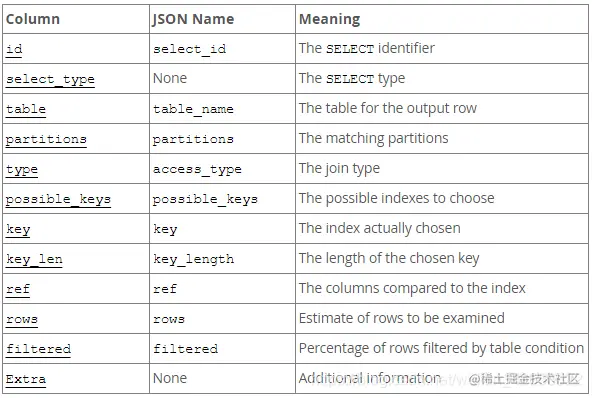This screenshot has width=592, height=398.
Task: Open the Extra column link
Action: (x=26, y=379)
